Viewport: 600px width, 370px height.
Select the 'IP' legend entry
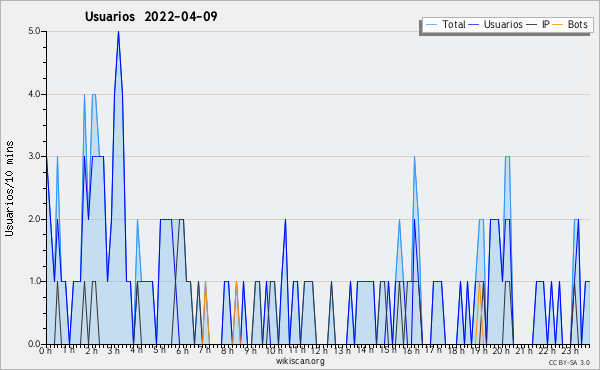(x=538, y=24)
